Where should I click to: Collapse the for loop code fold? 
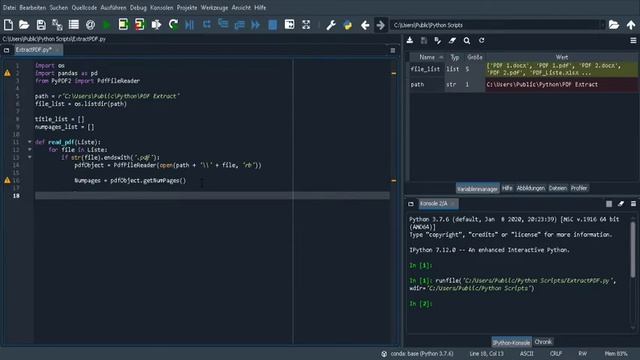coord(29,149)
